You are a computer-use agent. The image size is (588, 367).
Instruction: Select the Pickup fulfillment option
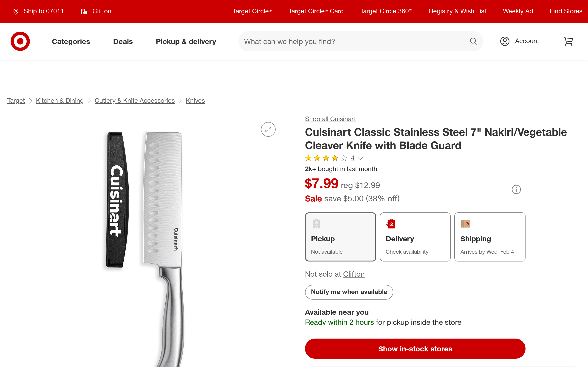(340, 237)
